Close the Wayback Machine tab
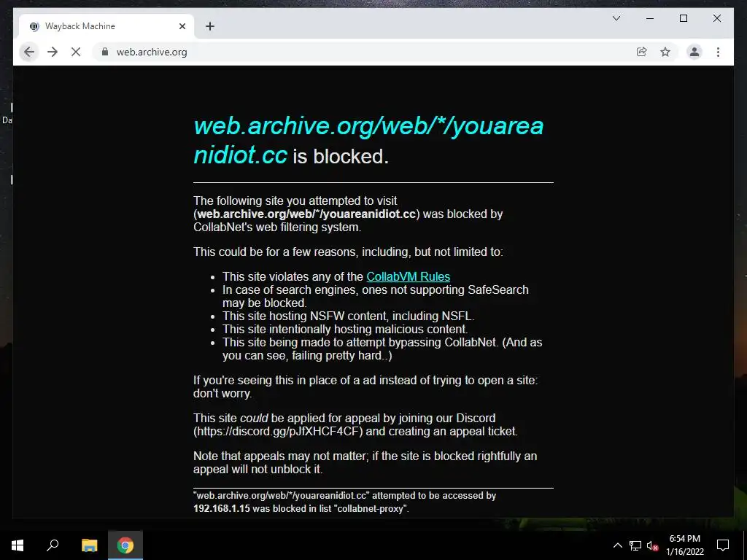The width and height of the screenshot is (747, 560). [182, 26]
